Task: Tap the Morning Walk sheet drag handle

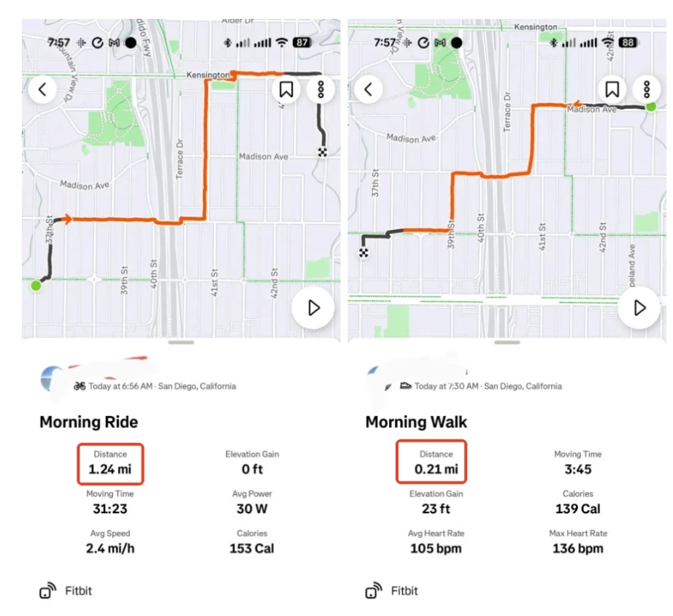Action: tap(507, 342)
